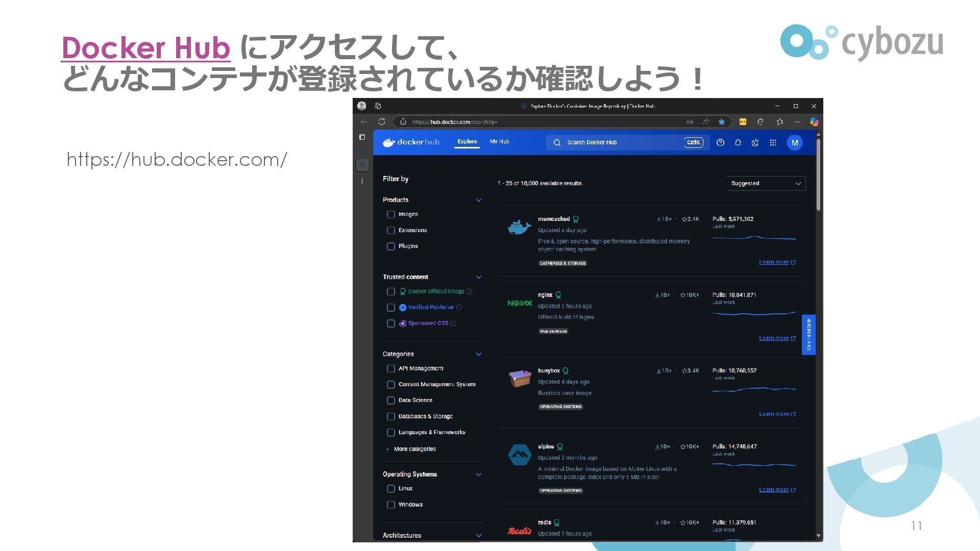Image resolution: width=980 pixels, height=551 pixels.
Task: Enable Verified Publisher filter
Action: click(391, 308)
